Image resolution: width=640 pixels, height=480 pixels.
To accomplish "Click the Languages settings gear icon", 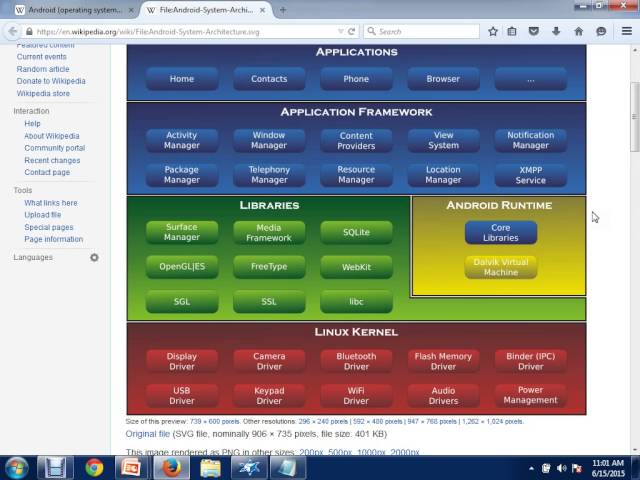I will click(x=94, y=257).
